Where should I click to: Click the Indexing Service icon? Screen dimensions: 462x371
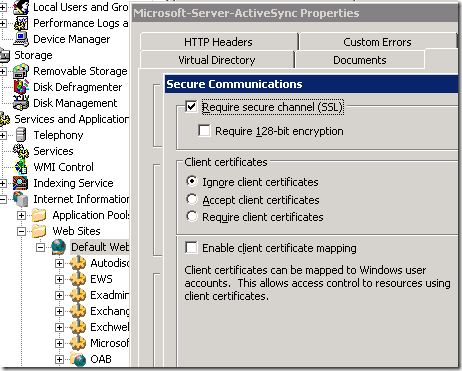click(21, 183)
